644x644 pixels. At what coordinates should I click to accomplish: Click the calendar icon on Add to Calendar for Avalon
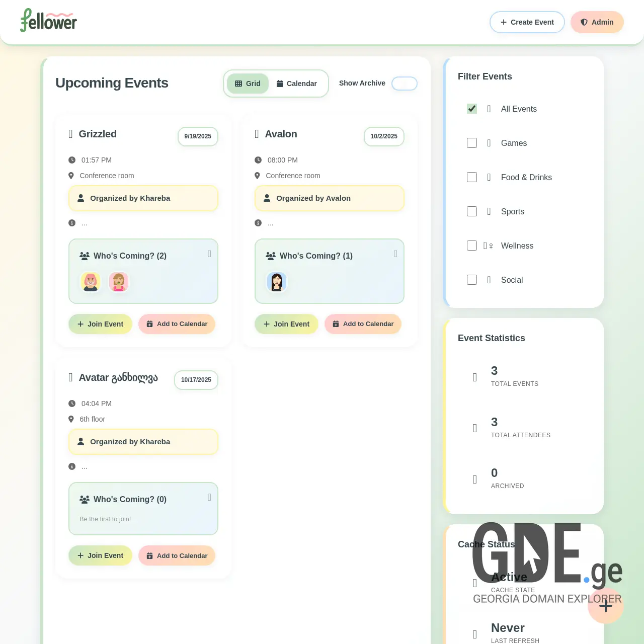(336, 324)
